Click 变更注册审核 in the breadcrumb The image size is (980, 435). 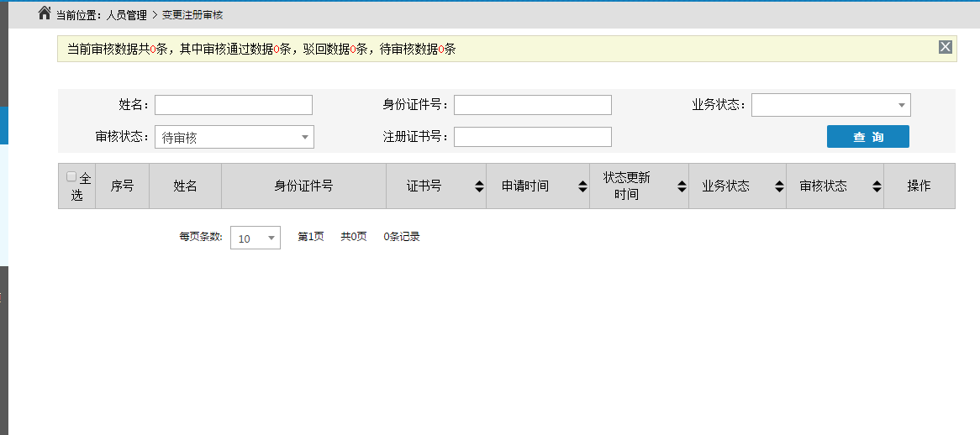click(x=192, y=15)
